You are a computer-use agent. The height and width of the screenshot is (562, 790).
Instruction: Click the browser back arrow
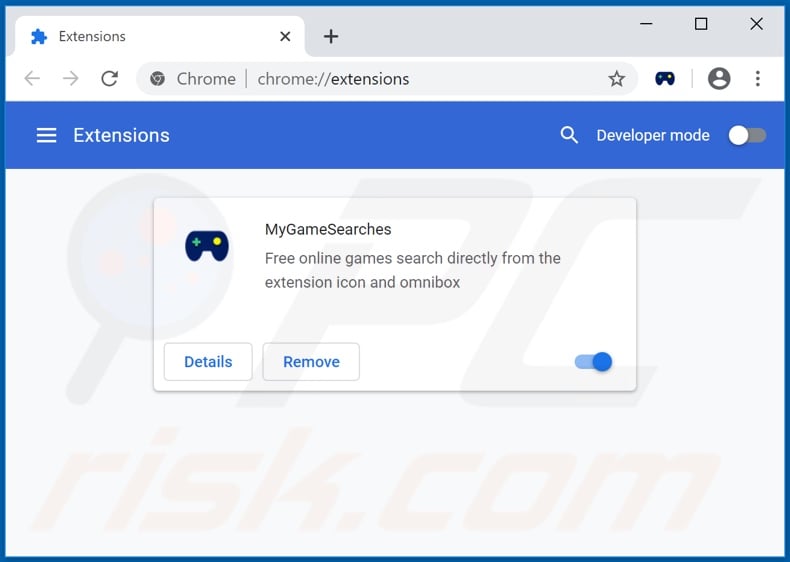coord(32,79)
